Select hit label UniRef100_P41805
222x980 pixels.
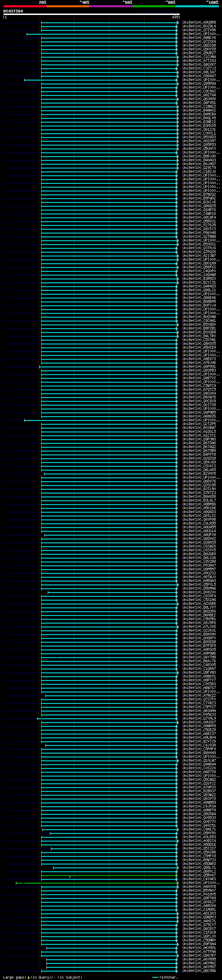[x=199, y=894]
